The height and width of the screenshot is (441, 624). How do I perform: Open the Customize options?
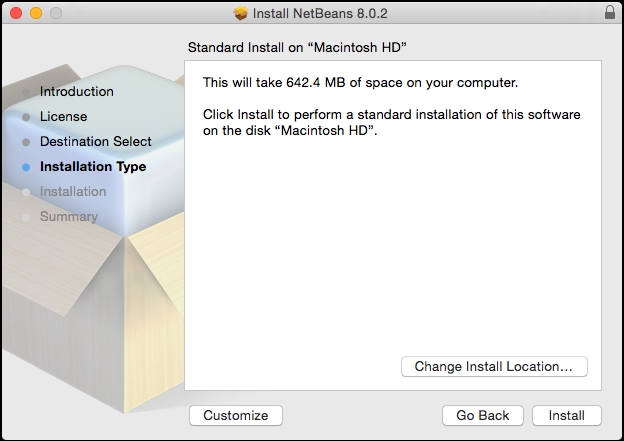tap(236, 416)
